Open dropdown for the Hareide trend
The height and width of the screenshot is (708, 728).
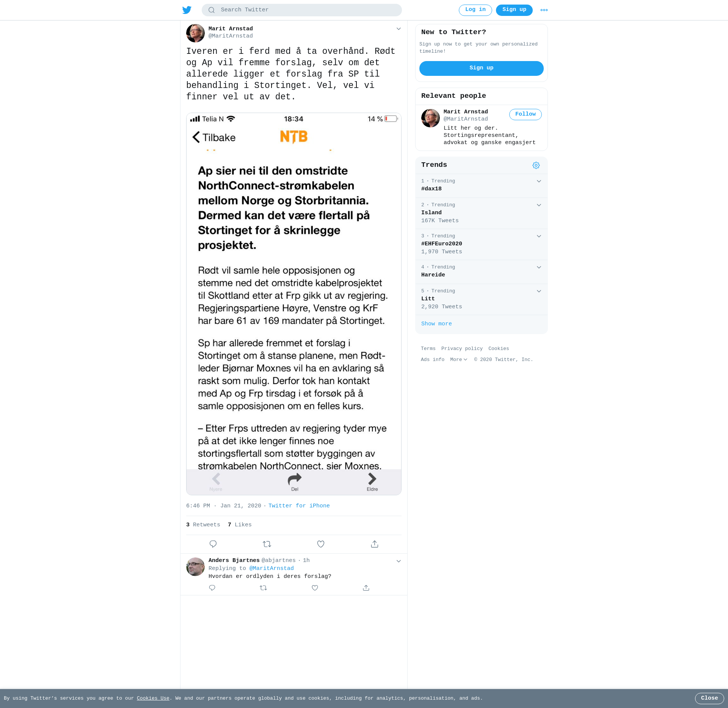(539, 267)
